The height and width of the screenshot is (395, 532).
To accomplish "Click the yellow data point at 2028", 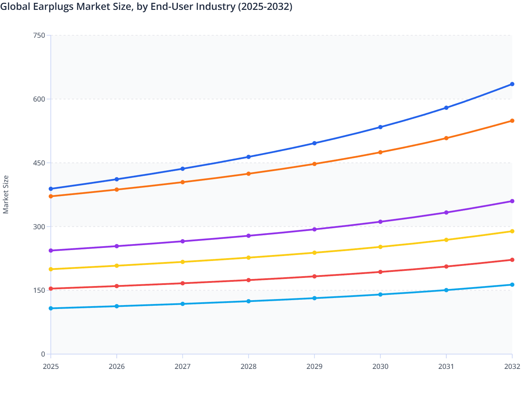I will click(x=248, y=257).
